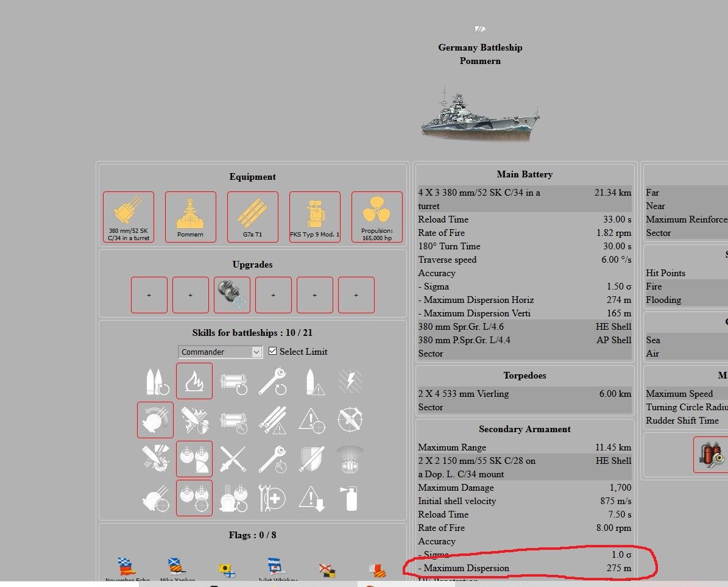Add an upgrade in the last slot
The width and height of the screenshot is (728, 587).
pos(356,295)
